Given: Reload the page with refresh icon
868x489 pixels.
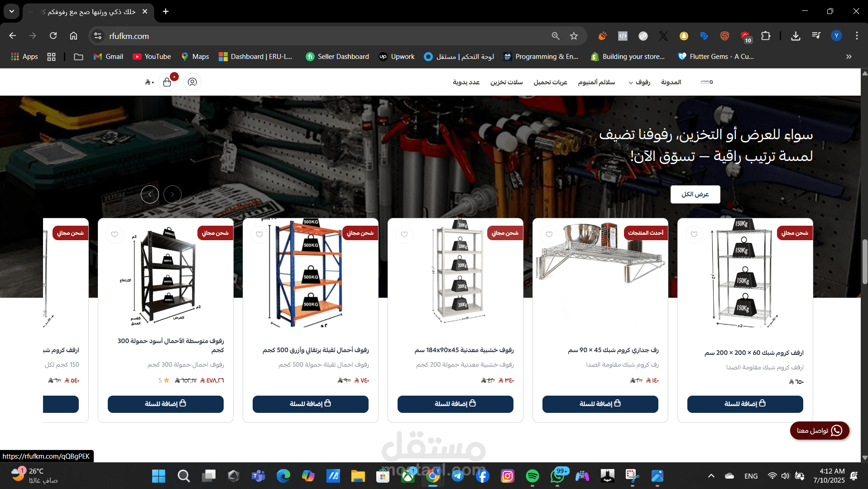Looking at the screenshot, I should click(53, 36).
